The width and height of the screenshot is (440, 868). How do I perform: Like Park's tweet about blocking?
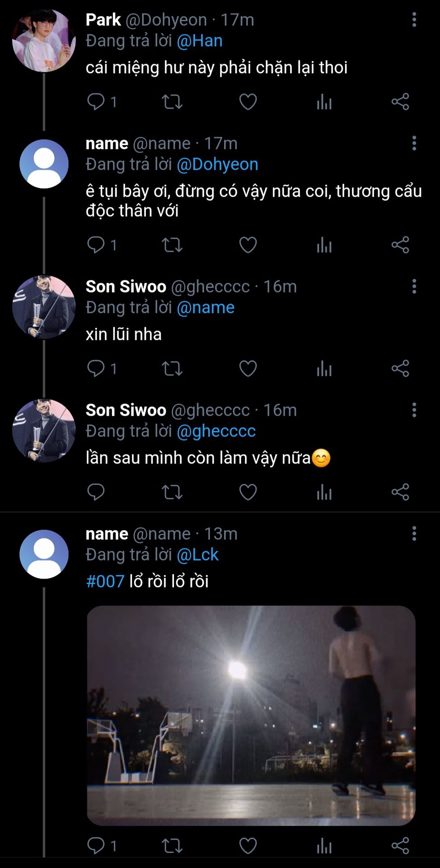pos(248,102)
